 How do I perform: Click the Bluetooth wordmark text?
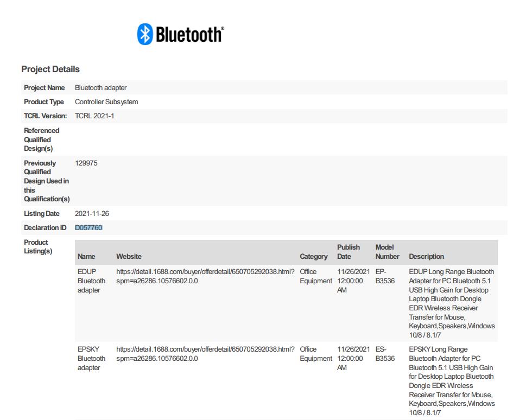click(189, 35)
